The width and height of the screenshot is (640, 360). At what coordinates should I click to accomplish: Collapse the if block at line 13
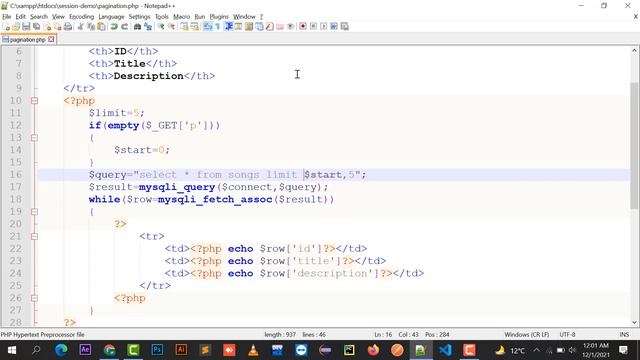point(34,138)
